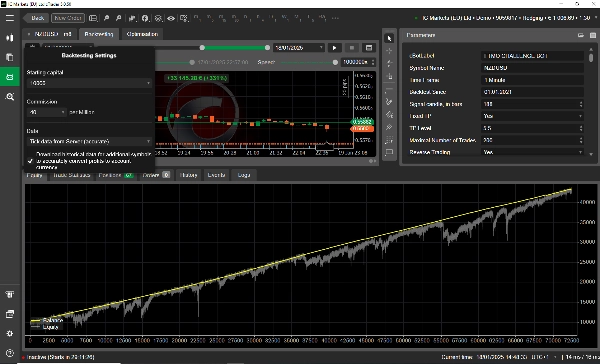This screenshot has width=600, height=364.
Task: Open the History tab
Action: [x=188, y=175]
